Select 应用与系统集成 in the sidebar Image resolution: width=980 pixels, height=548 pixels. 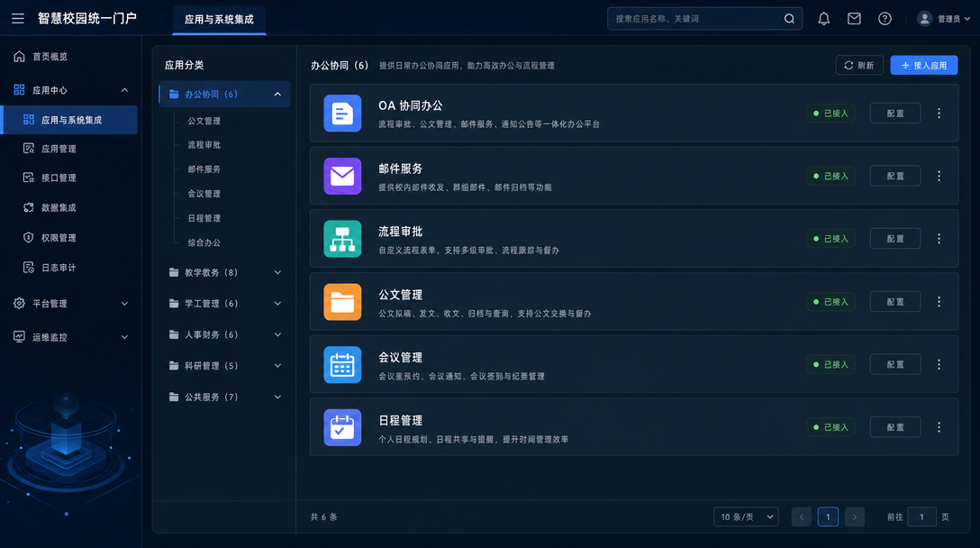(70, 120)
